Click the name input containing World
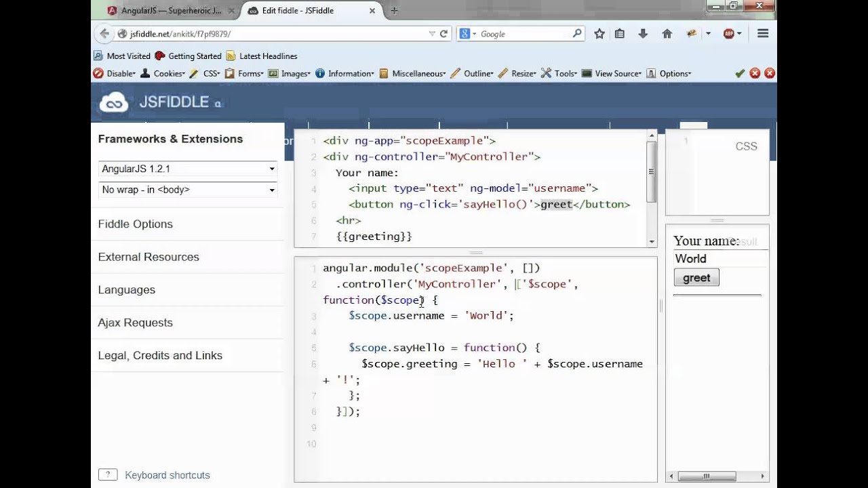Viewport: 868px width, 488px height. coord(721,258)
